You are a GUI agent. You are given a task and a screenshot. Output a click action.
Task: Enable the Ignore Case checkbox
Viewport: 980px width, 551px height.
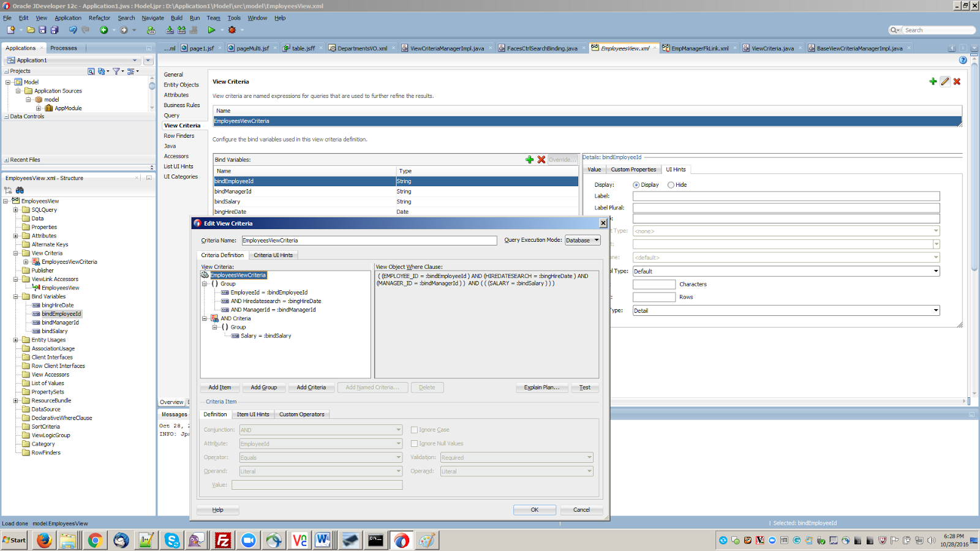tap(415, 429)
